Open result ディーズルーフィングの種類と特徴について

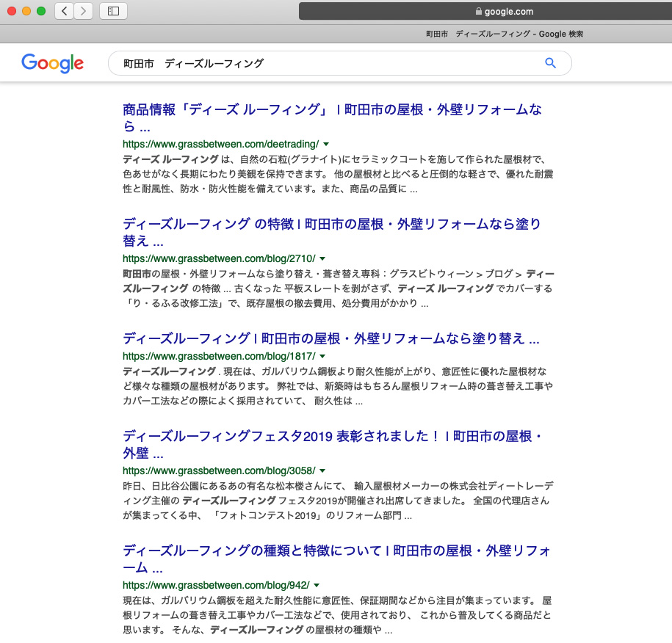336,559
